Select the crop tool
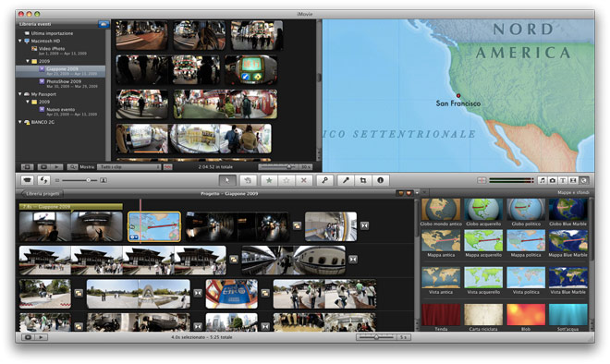 pos(363,180)
